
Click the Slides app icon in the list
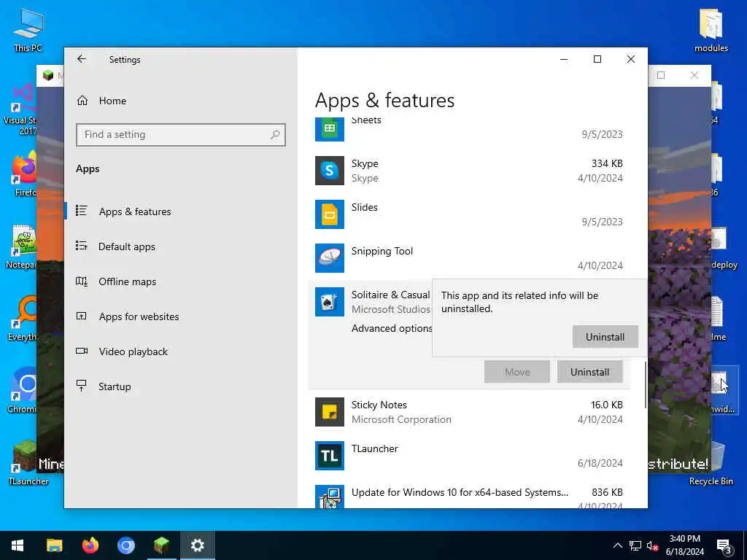pos(329,214)
